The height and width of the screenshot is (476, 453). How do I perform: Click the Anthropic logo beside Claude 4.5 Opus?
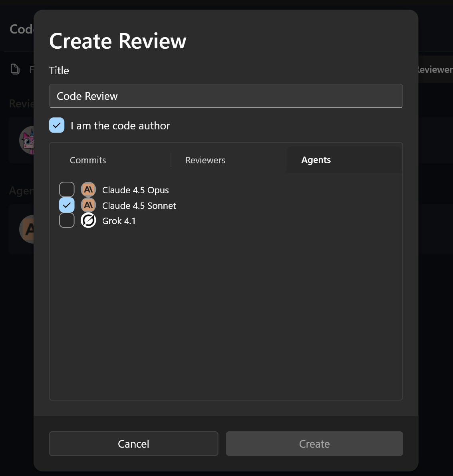pyautogui.click(x=88, y=189)
